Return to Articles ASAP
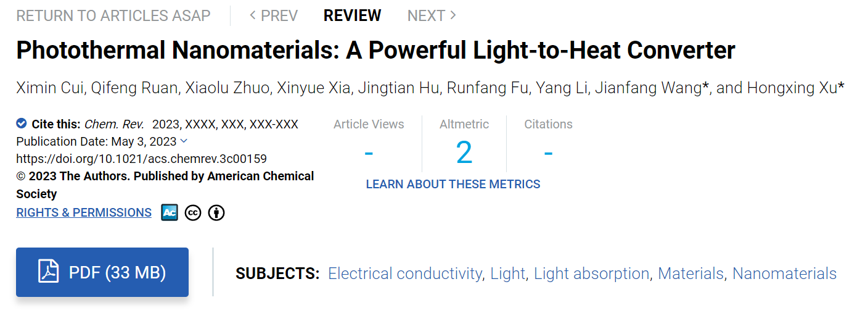Screen dimensions: 868x321 (113, 15)
